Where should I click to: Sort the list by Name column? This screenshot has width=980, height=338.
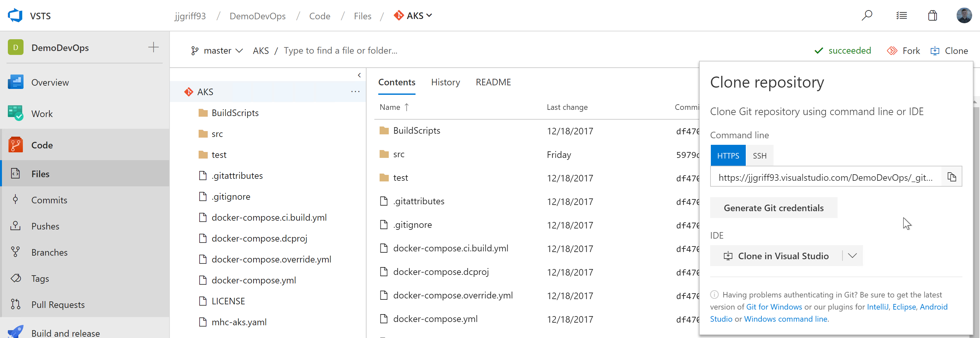pyautogui.click(x=394, y=107)
